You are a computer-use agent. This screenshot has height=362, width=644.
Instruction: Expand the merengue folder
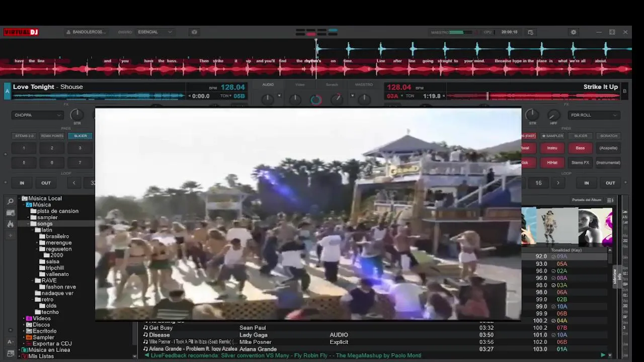point(38,243)
